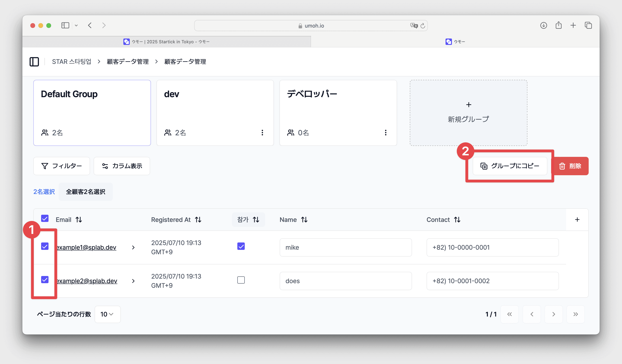
Task: Go to the last page
Action: [x=575, y=314]
